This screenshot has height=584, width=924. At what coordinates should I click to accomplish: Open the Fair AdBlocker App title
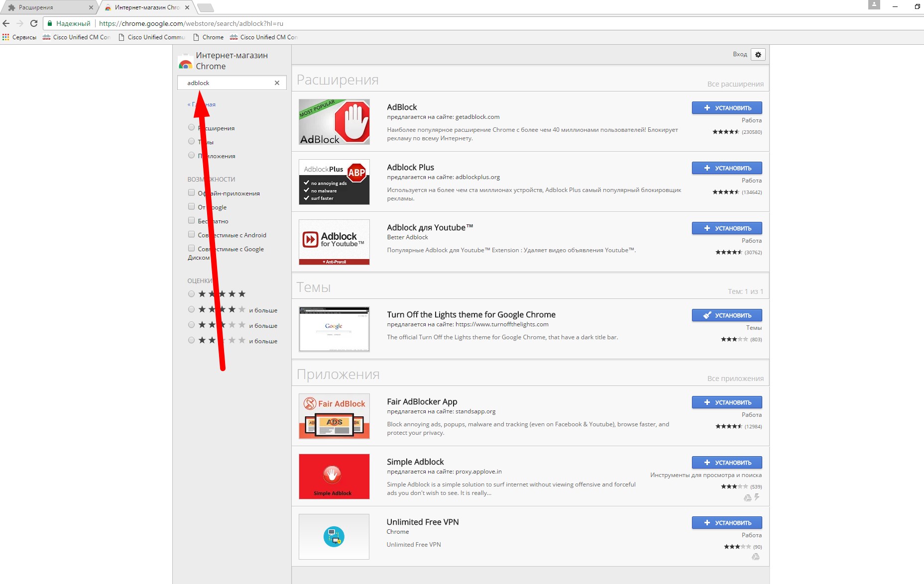pos(422,401)
